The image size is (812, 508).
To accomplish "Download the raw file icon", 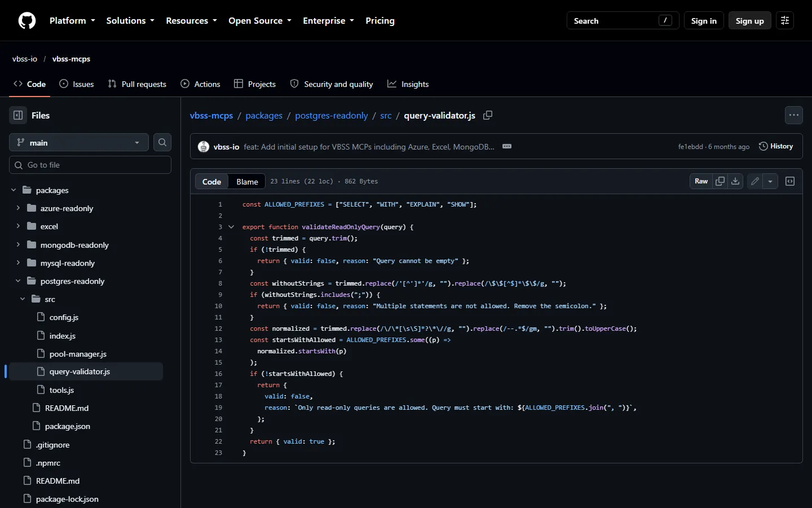I will coord(735,181).
